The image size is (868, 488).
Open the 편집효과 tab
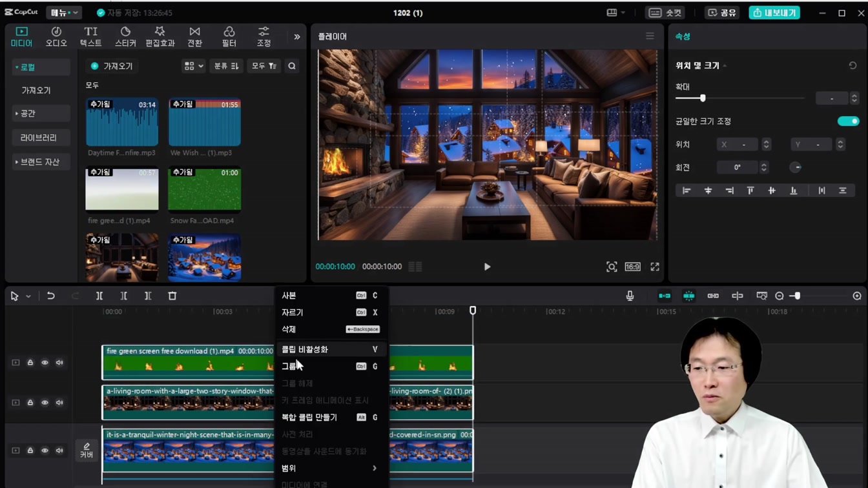[160, 37]
